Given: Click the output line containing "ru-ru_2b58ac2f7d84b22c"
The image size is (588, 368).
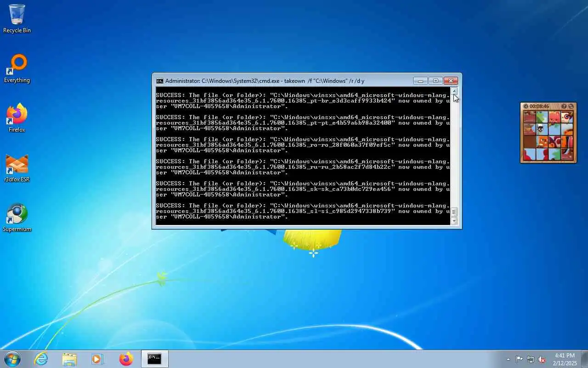Looking at the screenshot, I should 303,167.
